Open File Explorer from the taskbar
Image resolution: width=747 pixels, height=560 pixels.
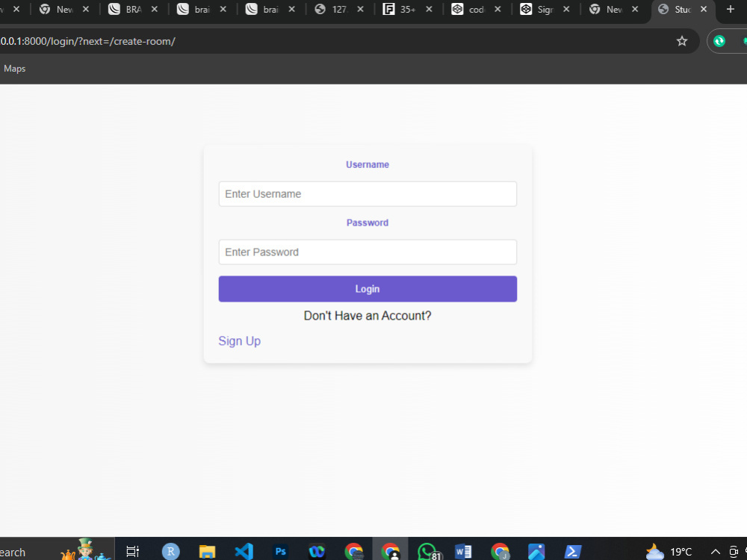(207, 552)
